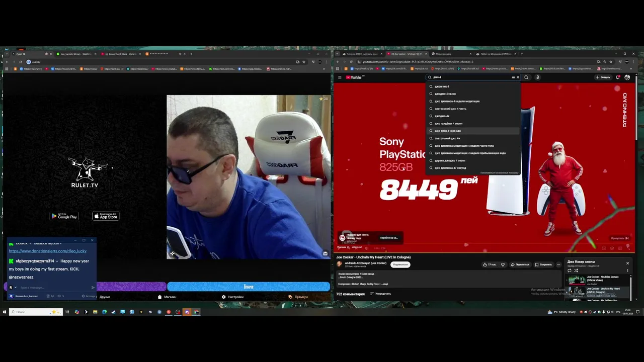644x362 pixels.
Task: Open App Store download badge
Action: (106, 216)
